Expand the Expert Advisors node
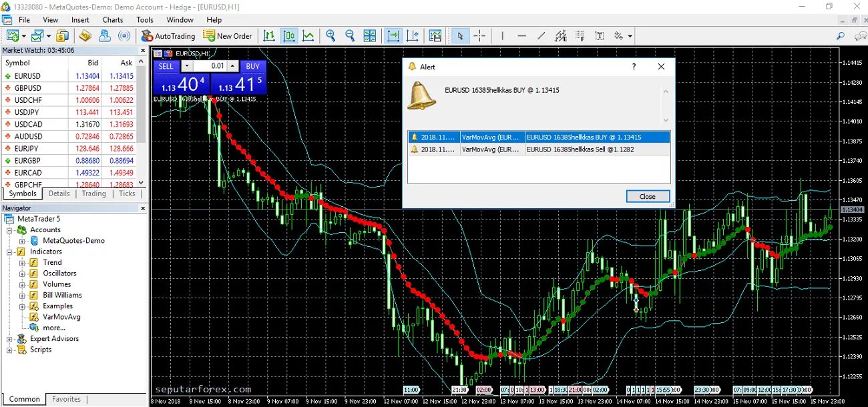868x407 pixels. (10, 339)
